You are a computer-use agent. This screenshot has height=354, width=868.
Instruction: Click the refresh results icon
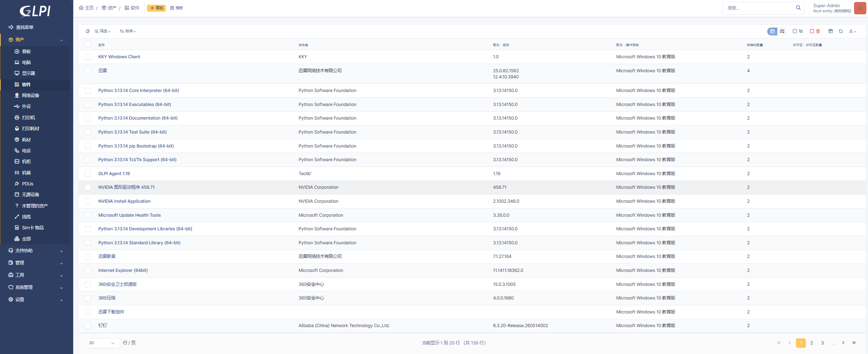click(x=841, y=31)
